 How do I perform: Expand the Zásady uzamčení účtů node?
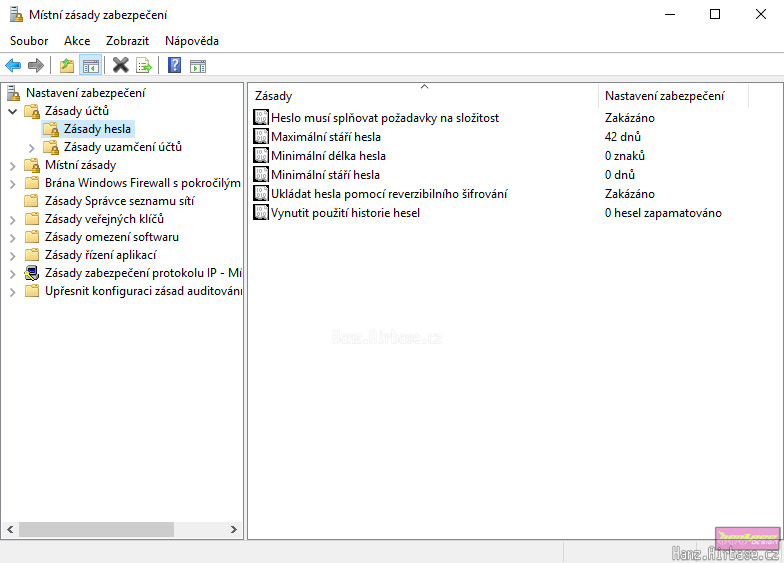coord(32,148)
